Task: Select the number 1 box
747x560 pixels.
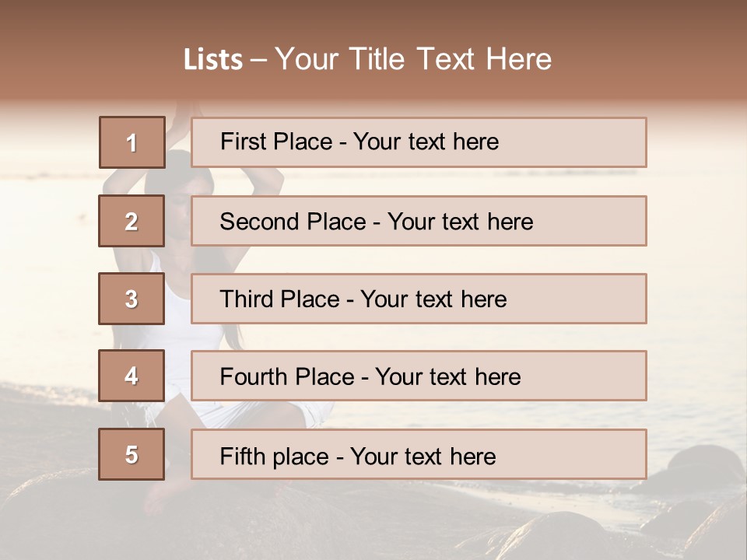Action: pos(132,142)
